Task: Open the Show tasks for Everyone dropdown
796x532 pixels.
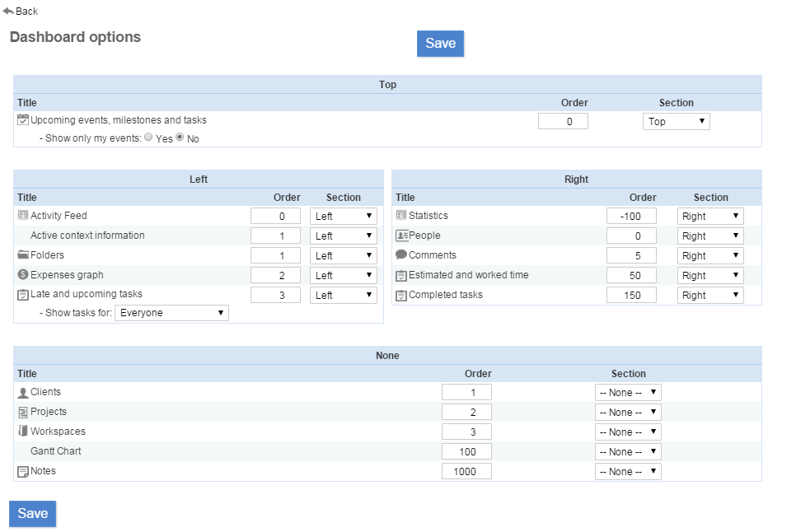Action: [x=171, y=313]
